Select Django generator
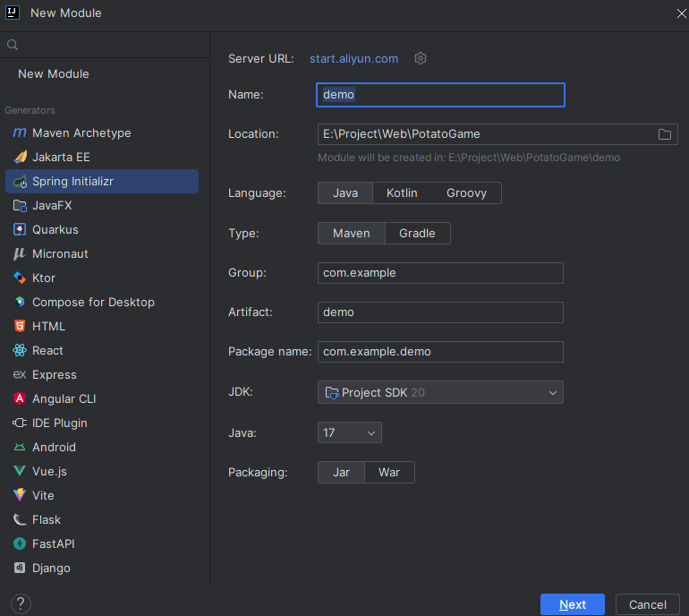 pyautogui.click(x=102, y=568)
